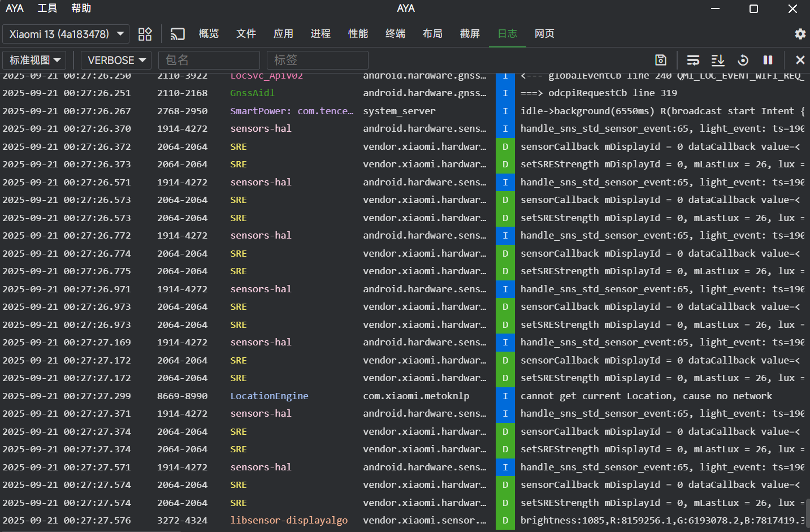Clear all log entries with the X icon
The height and width of the screenshot is (532, 810).
click(x=800, y=60)
